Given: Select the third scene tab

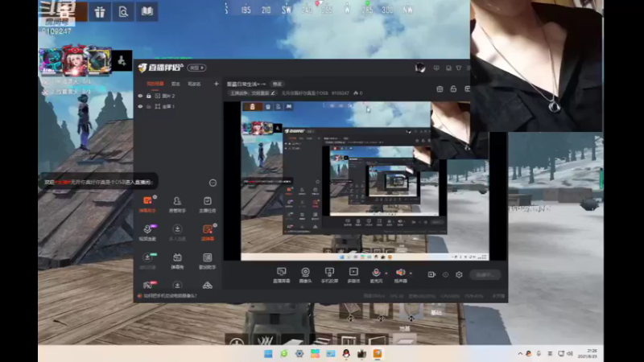Looking at the screenshot, I should tap(194, 84).
